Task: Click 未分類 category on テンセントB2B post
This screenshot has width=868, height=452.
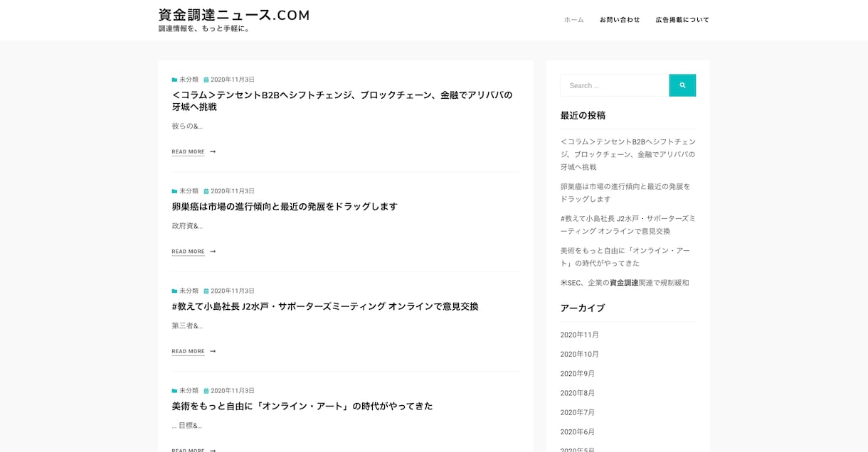Action: coord(189,80)
